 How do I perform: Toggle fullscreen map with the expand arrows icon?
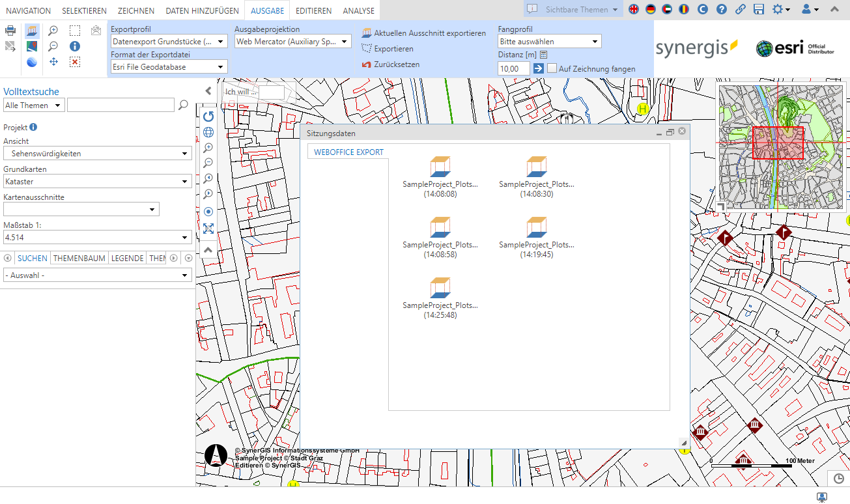click(x=208, y=228)
